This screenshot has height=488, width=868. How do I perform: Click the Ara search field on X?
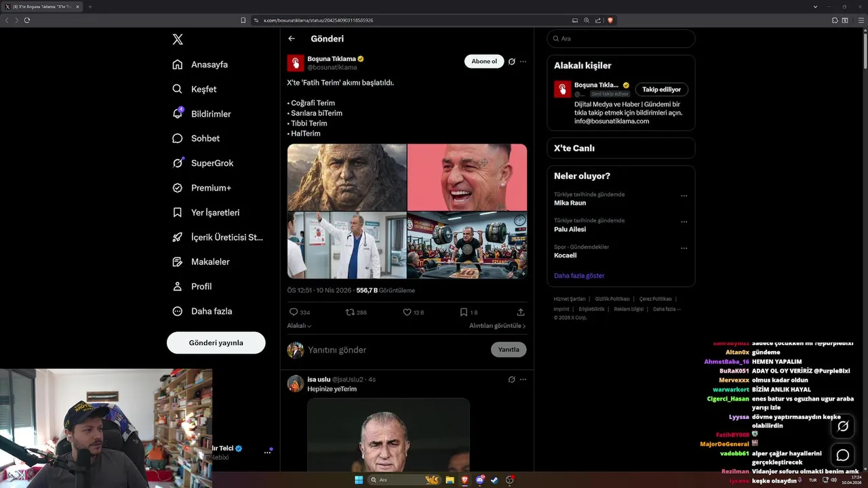tap(620, 39)
